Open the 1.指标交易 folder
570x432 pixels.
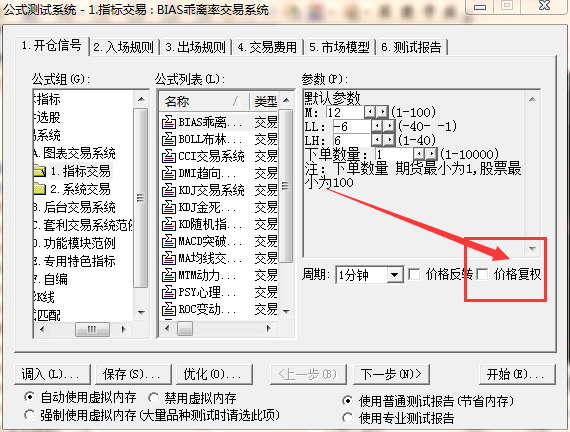39,171
